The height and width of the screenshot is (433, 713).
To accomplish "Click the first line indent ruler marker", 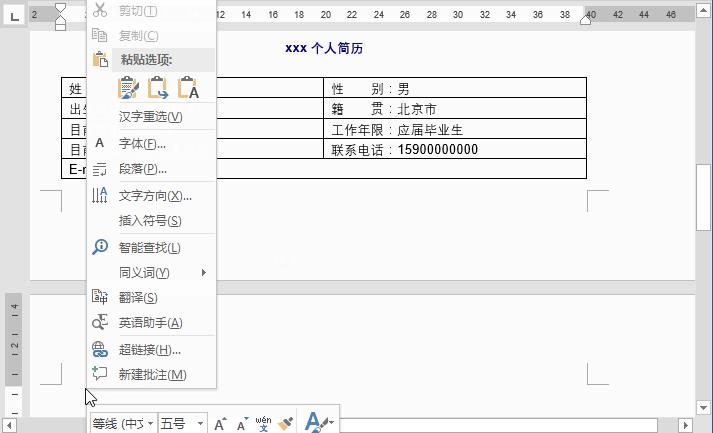I will tap(60, 8).
